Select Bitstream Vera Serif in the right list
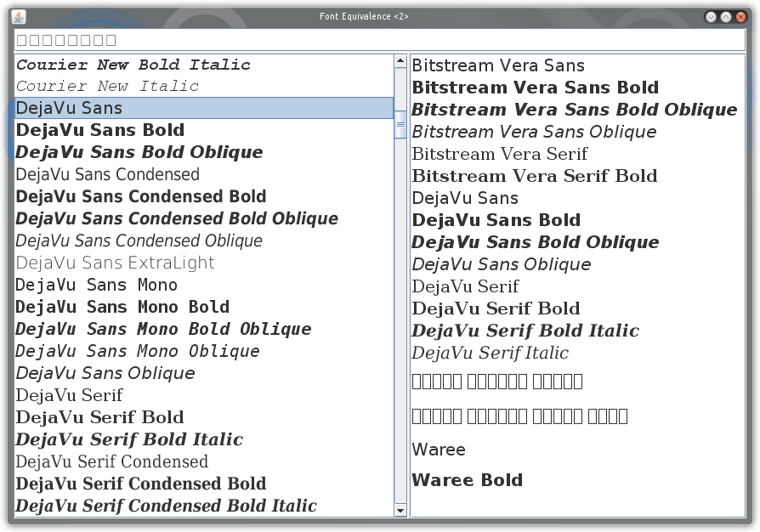The image size is (760, 532). point(577,154)
